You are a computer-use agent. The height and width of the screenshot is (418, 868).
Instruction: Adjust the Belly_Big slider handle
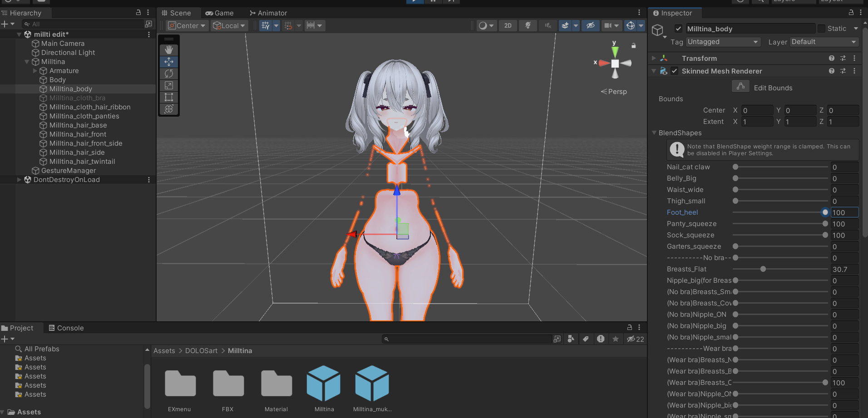(735, 178)
